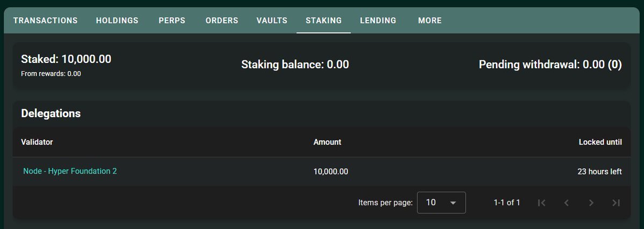Click the 1-1 of 1 pagination label
The height and width of the screenshot is (229, 644).
coord(507,203)
